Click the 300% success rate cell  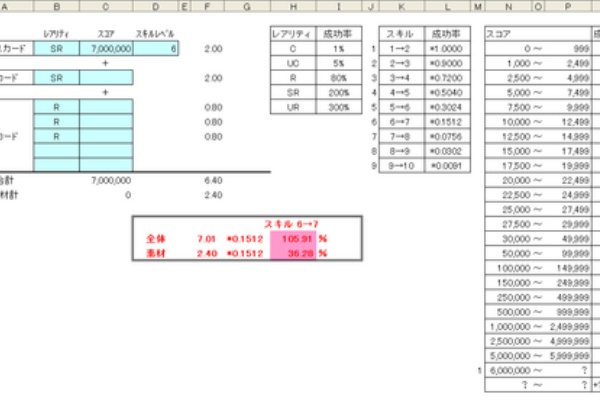pyautogui.click(x=337, y=106)
